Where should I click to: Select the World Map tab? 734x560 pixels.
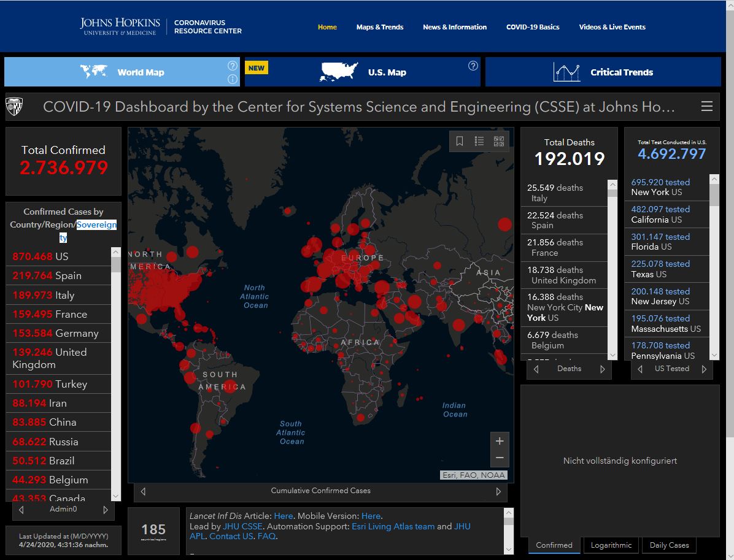pos(122,72)
